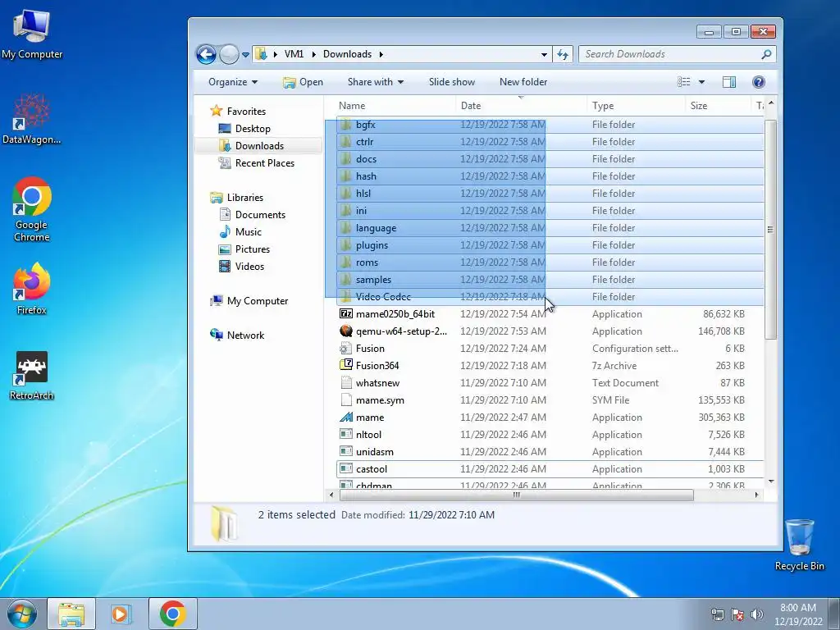Click the refresh button beside the address bar

coord(563,54)
